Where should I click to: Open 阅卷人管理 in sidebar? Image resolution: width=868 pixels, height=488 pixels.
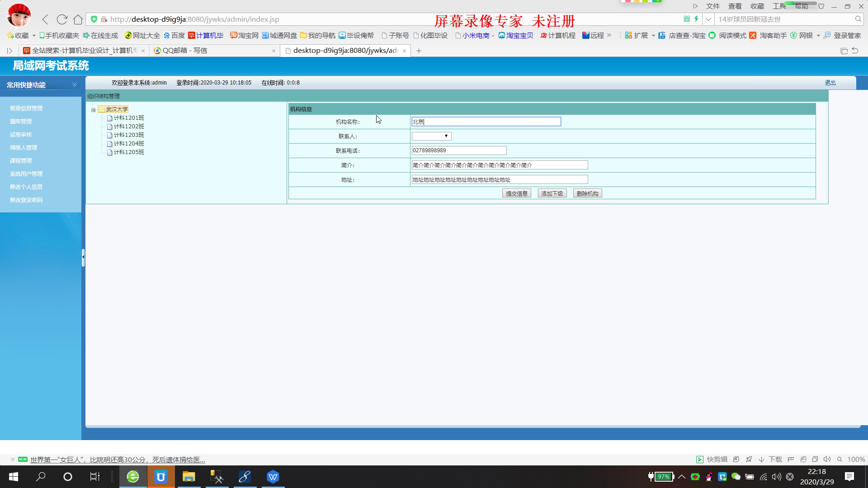[24, 148]
